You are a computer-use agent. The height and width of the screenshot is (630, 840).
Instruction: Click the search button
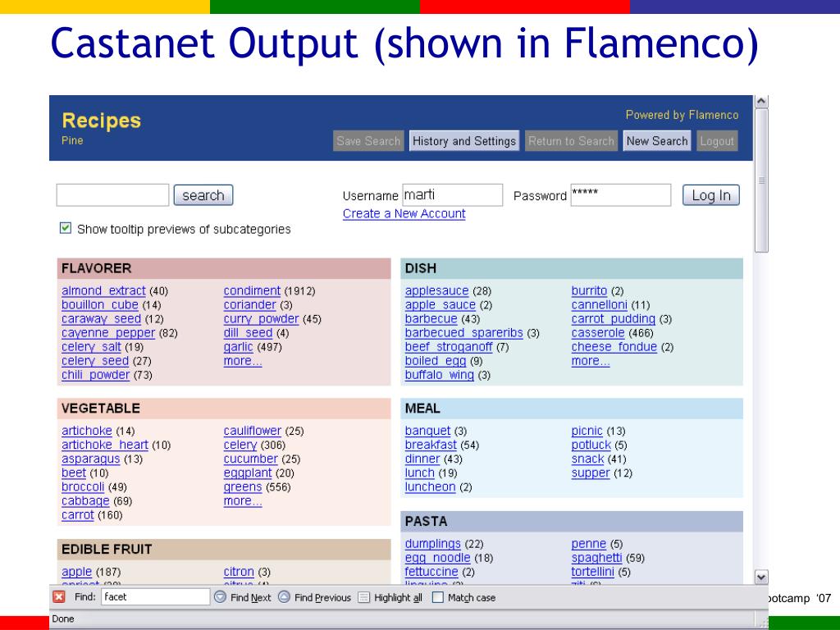[203, 195]
